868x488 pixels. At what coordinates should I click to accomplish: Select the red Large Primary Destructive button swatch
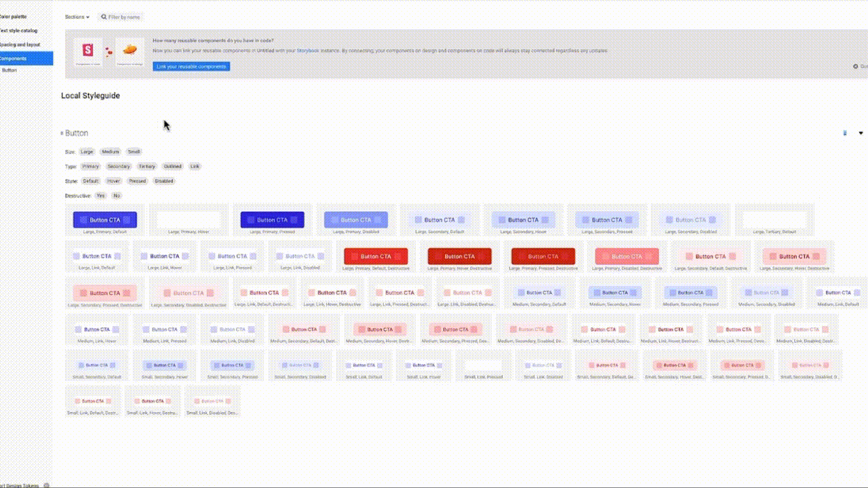[376, 256]
